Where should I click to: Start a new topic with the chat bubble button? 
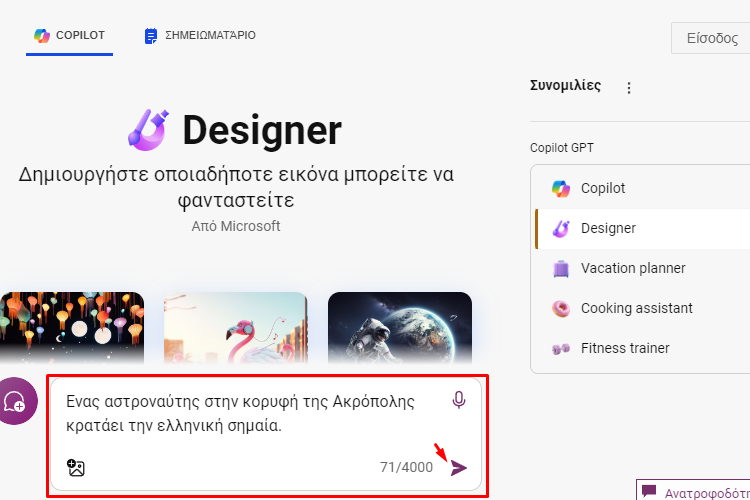[16, 401]
